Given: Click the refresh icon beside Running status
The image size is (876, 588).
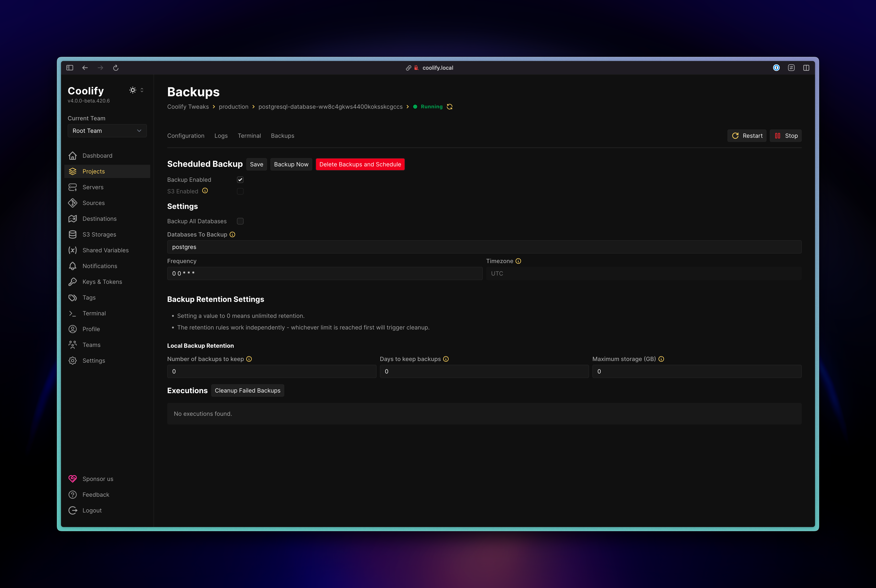Looking at the screenshot, I should 449,106.
